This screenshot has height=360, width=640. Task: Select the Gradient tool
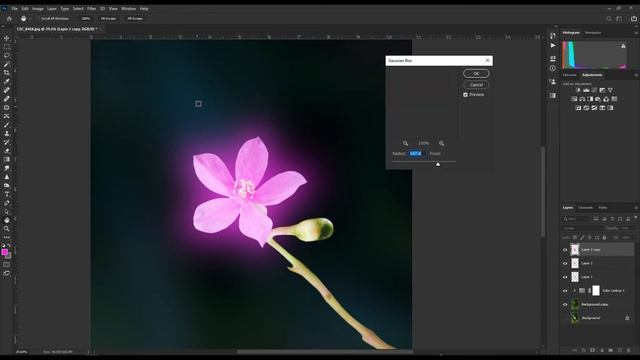tap(7, 159)
